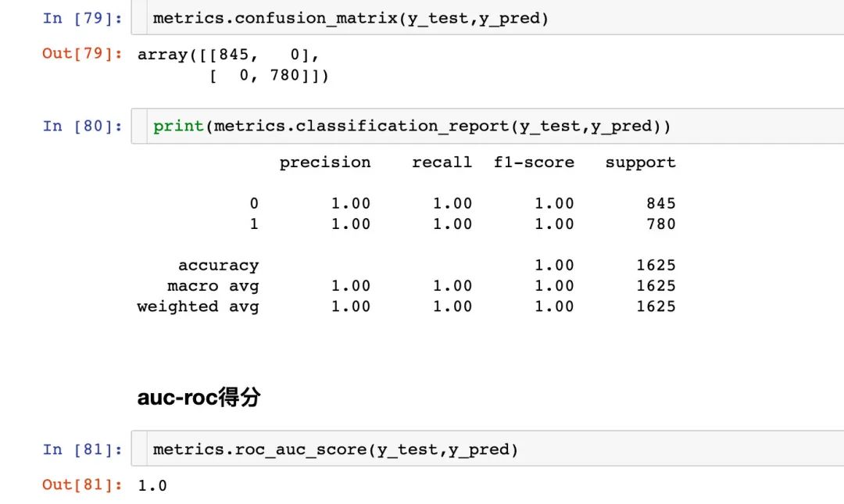The height and width of the screenshot is (504, 844).
Task: Click the precision column header text
Action: [325, 163]
